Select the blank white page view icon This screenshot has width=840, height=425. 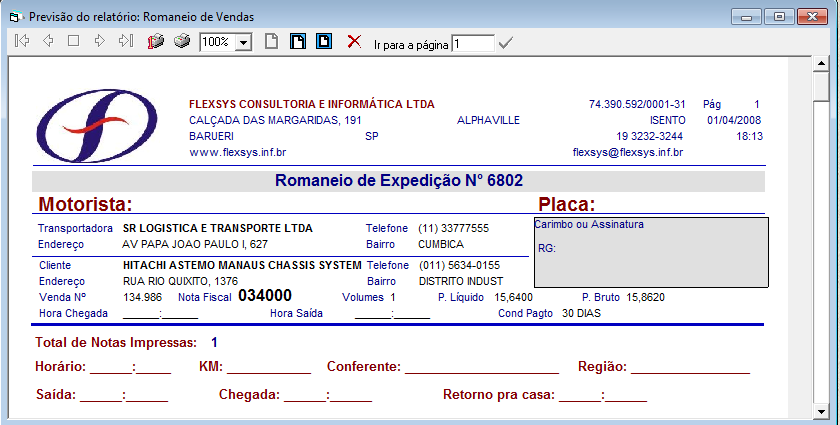pyautogui.click(x=272, y=41)
